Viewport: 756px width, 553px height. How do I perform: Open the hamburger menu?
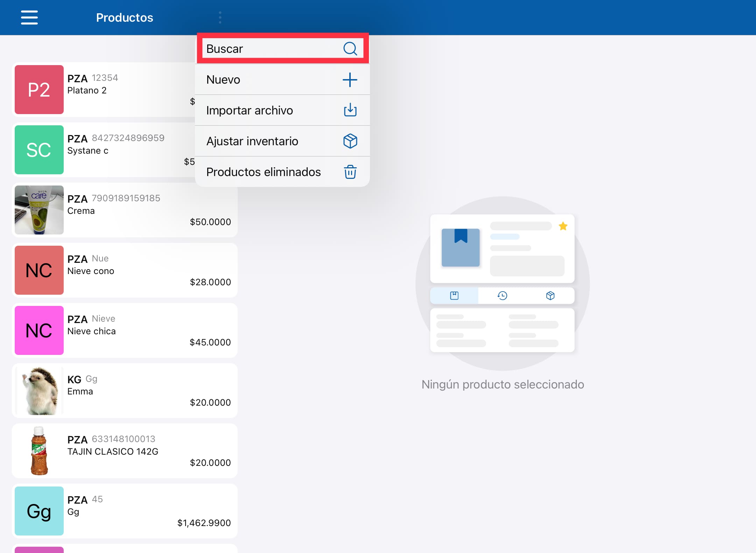[29, 17]
